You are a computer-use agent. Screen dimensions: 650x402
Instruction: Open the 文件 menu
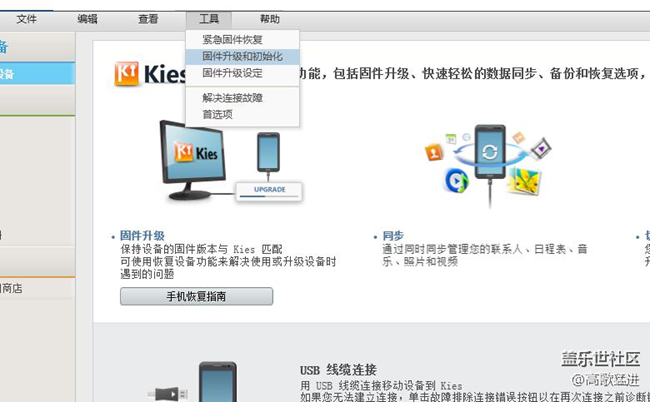(27, 19)
